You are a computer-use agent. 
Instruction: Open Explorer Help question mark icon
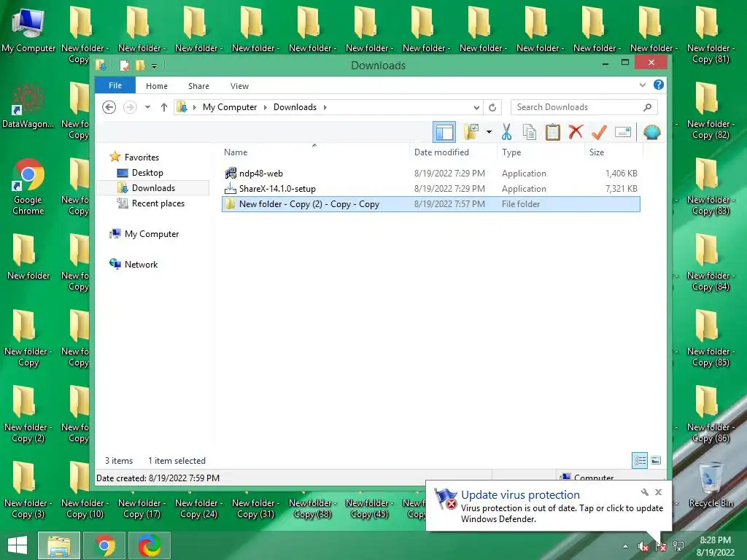[659, 85]
